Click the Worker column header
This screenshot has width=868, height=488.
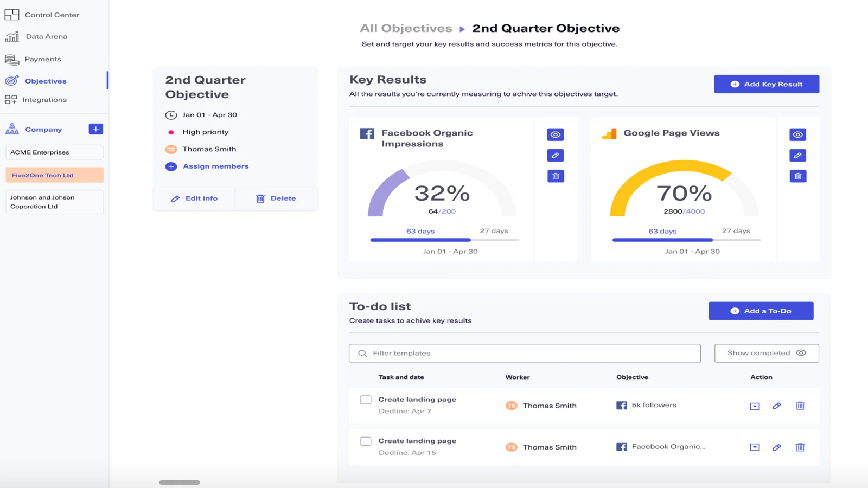(x=518, y=377)
